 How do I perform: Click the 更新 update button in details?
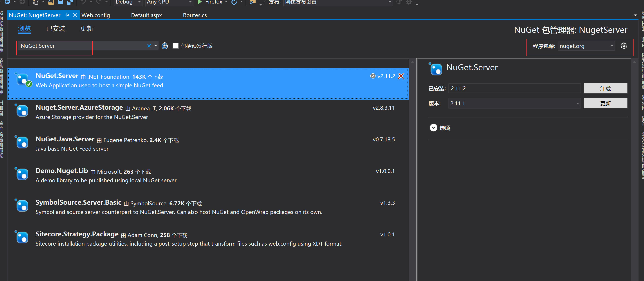click(605, 103)
